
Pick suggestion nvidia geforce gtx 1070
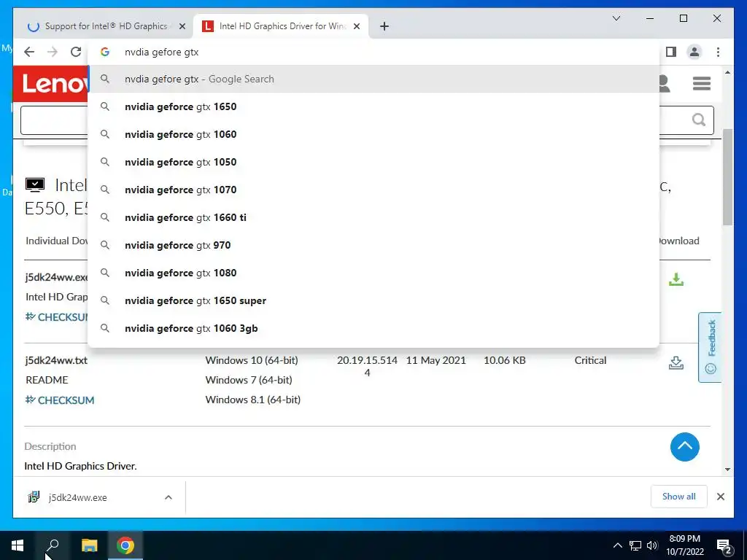[x=373, y=190]
